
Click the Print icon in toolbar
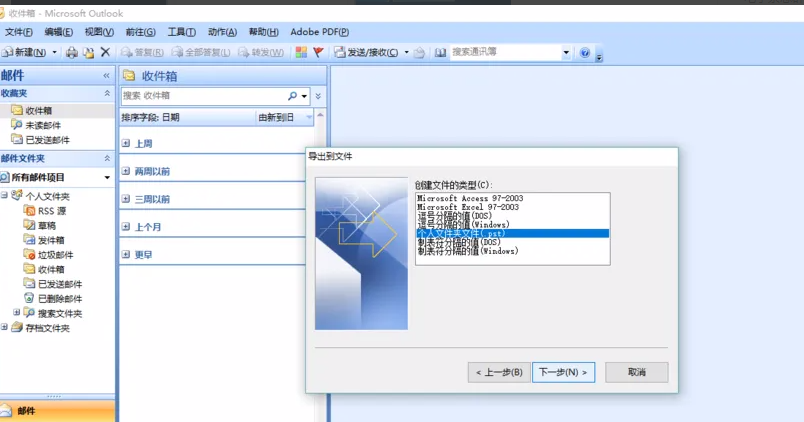[x=72, y=52]
